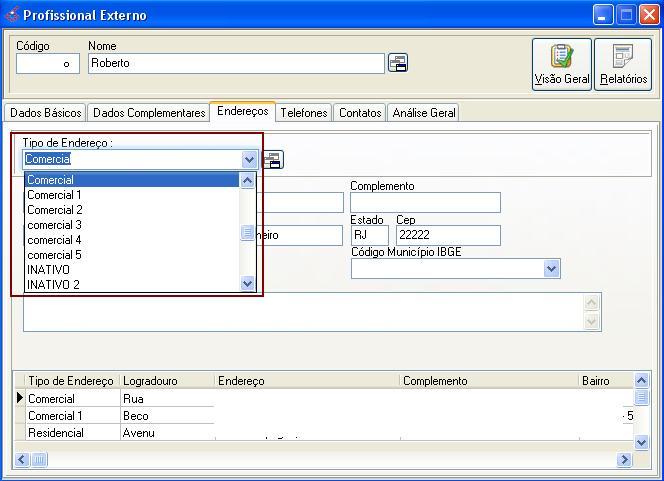Switch to the Dados Básicos tab
The height and width of the screenshot is (481, 664).
45,113
